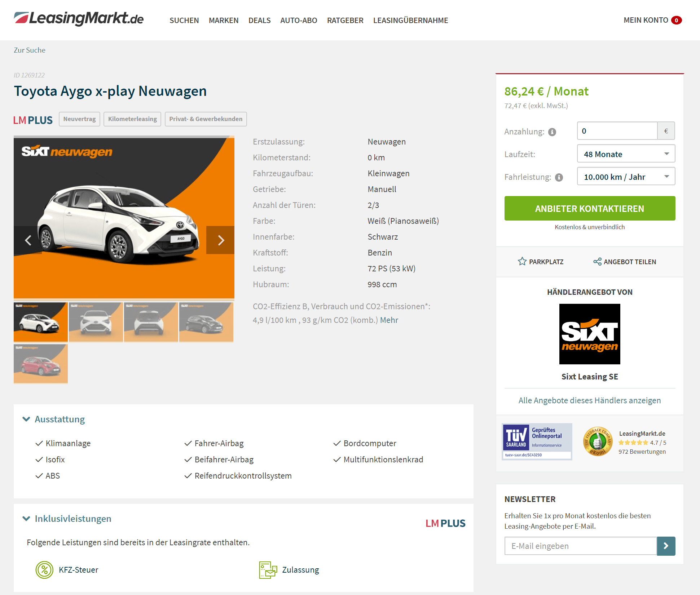700x595 pixels.
Task: Go back via Zur Suche link
Action: pos(30,50)
